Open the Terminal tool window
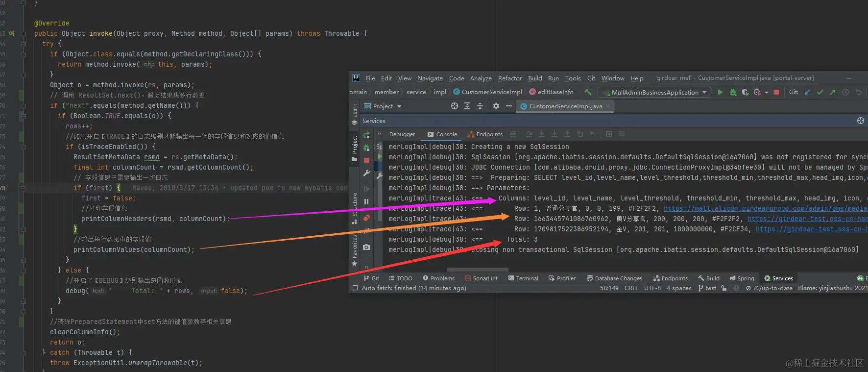The image size is (868, 372). click(x=523, y=278)
